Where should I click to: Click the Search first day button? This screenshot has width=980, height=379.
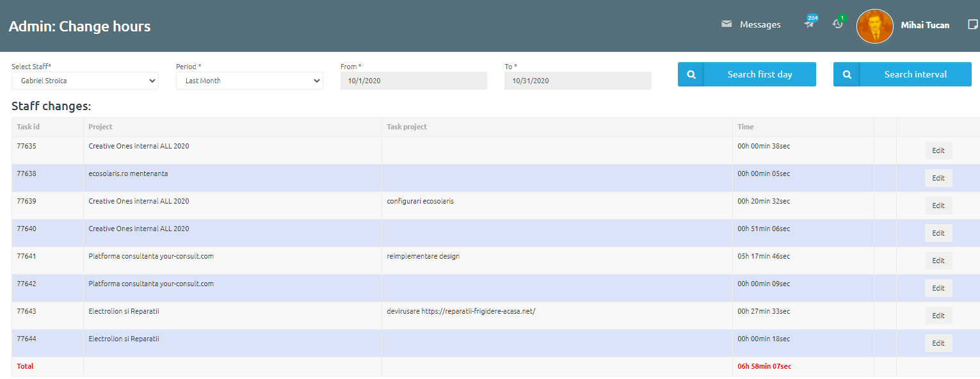pyautogui.click(x=747, y=74)
